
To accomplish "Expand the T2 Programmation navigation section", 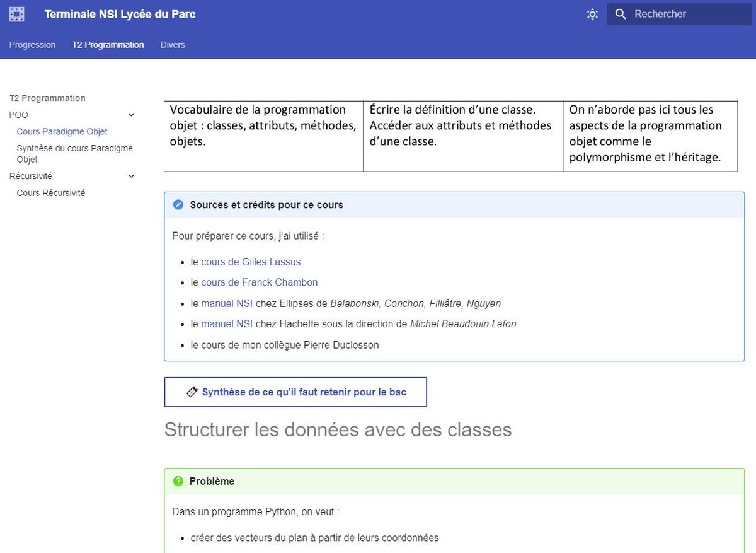I will pos(47,98).
